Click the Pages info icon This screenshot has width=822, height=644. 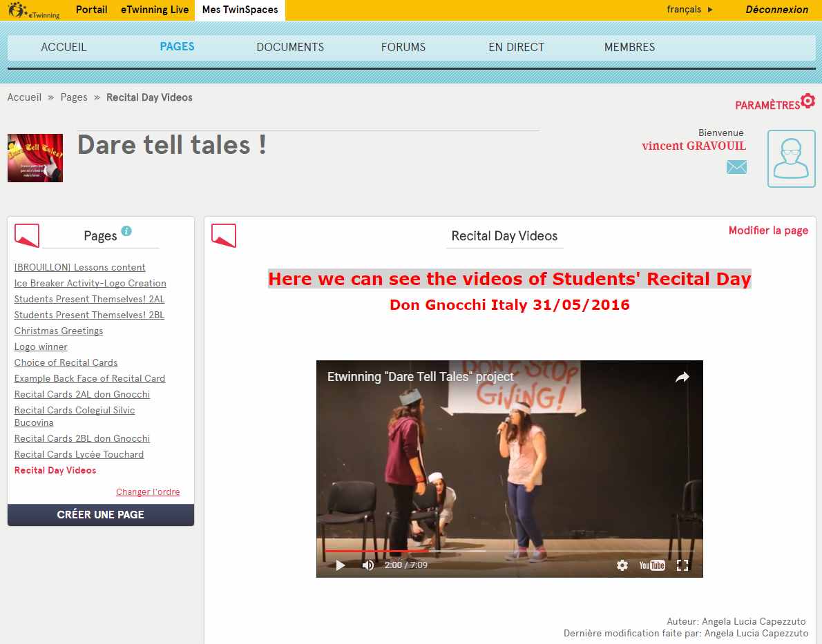point(126,231)
